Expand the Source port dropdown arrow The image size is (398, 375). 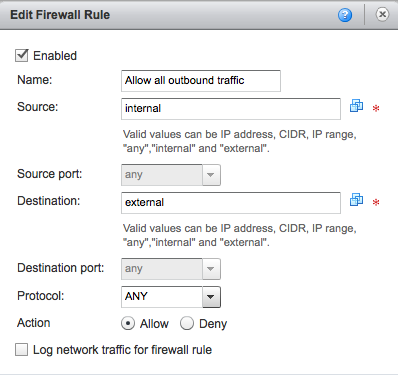click(211, 175)
